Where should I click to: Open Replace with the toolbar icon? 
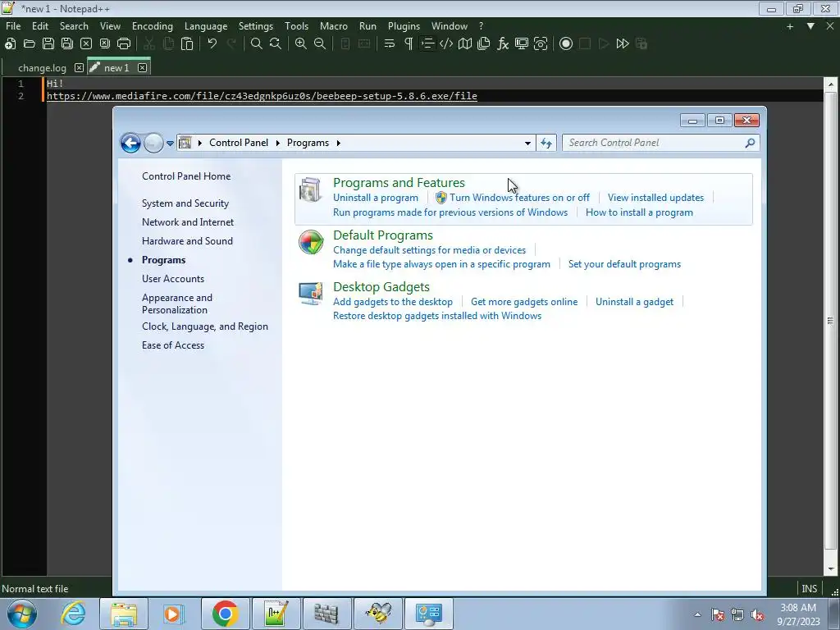276,44
